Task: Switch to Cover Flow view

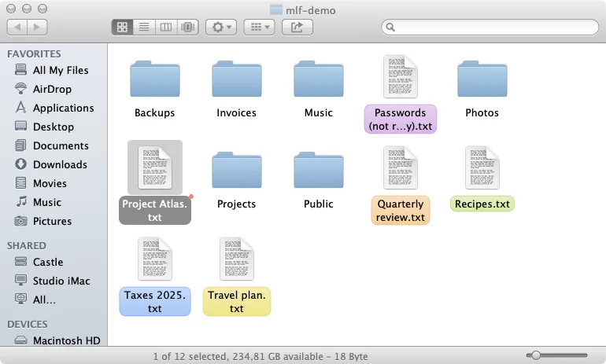Action: click(188, 27)
